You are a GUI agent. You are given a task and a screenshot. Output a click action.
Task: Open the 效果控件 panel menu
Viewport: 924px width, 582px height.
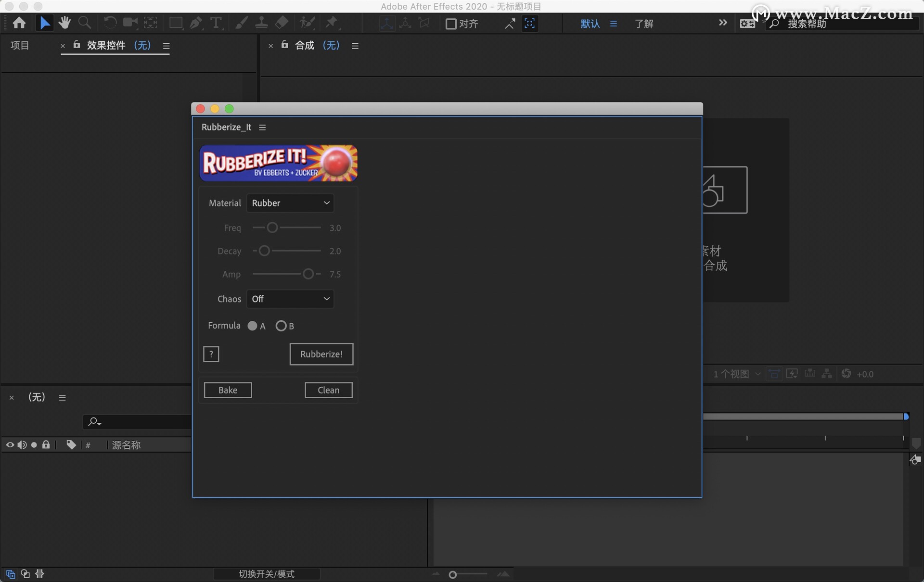pos(167,46)
